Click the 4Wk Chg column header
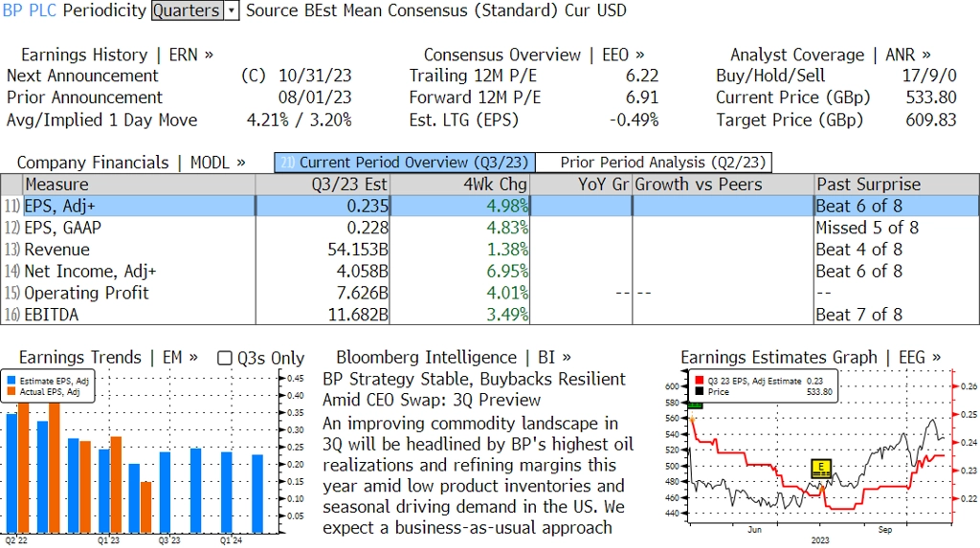The width and height of the screenshot is (980, 548). 459,185
